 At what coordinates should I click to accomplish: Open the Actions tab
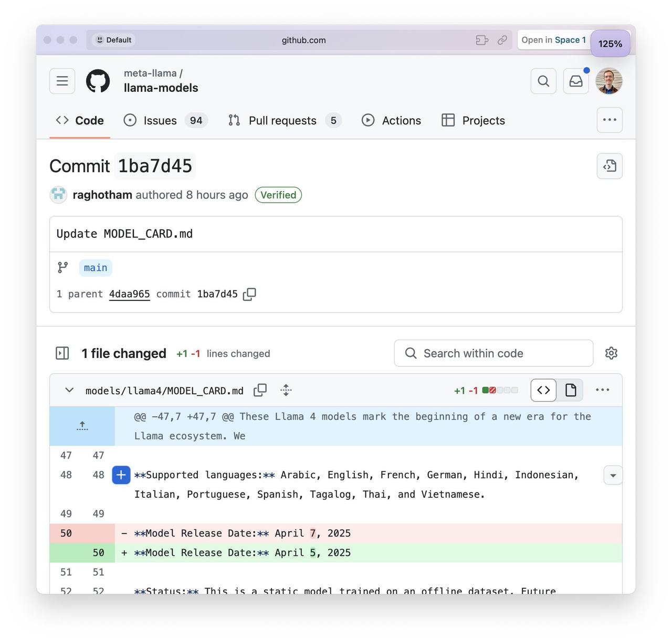point(392,121)
